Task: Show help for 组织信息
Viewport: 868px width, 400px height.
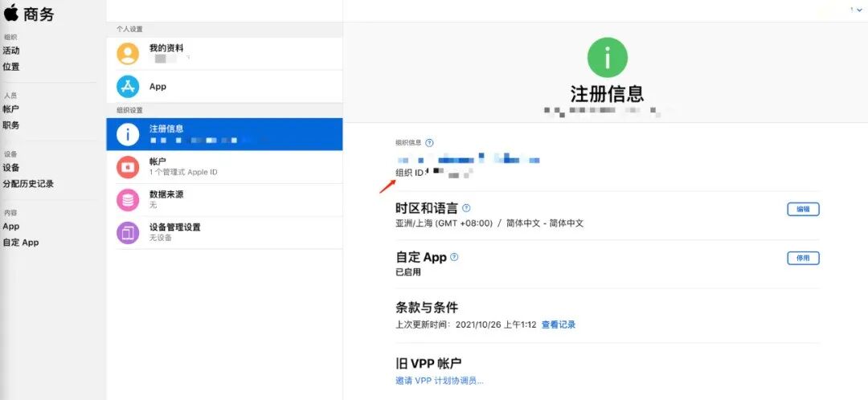Action: click(x=429, y=143)
